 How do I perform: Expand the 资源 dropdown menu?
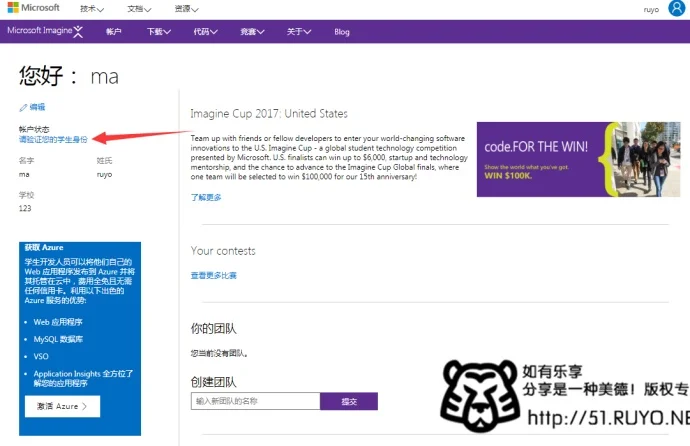187,9
